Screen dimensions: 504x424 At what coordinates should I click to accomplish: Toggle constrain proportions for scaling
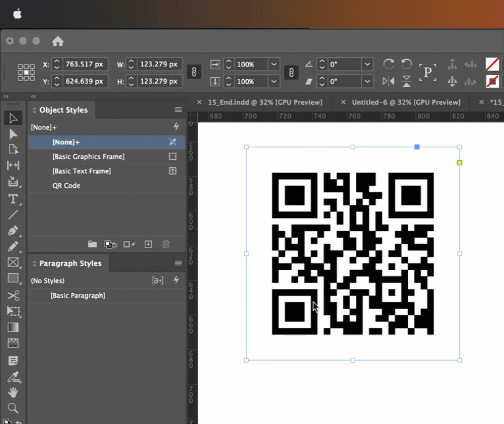(x=291, y=72)
